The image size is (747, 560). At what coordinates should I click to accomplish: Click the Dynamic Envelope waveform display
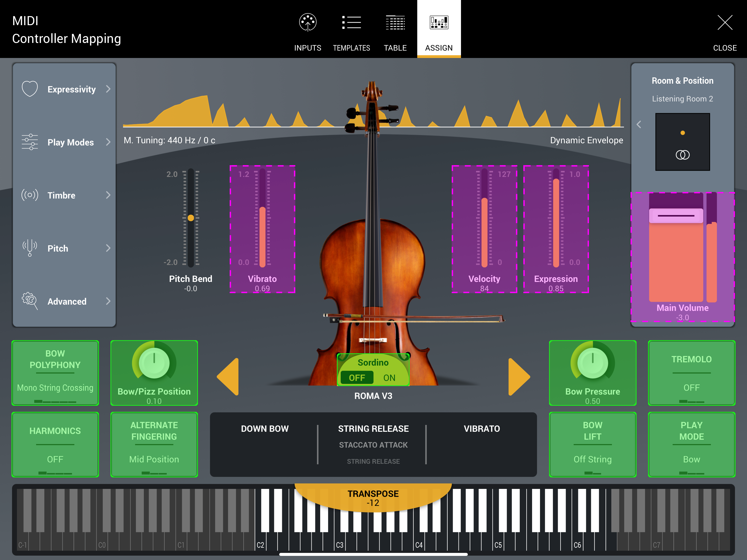pyautogui.click(x=373, y=111)
